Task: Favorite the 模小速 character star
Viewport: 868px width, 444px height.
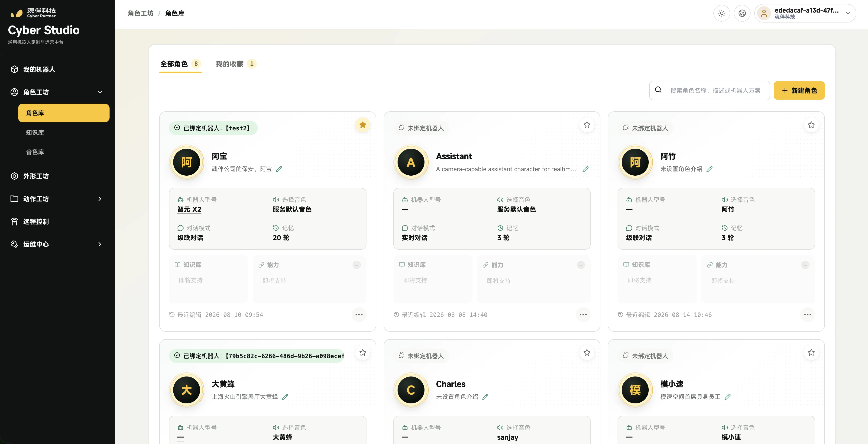Action: point(811,353)
